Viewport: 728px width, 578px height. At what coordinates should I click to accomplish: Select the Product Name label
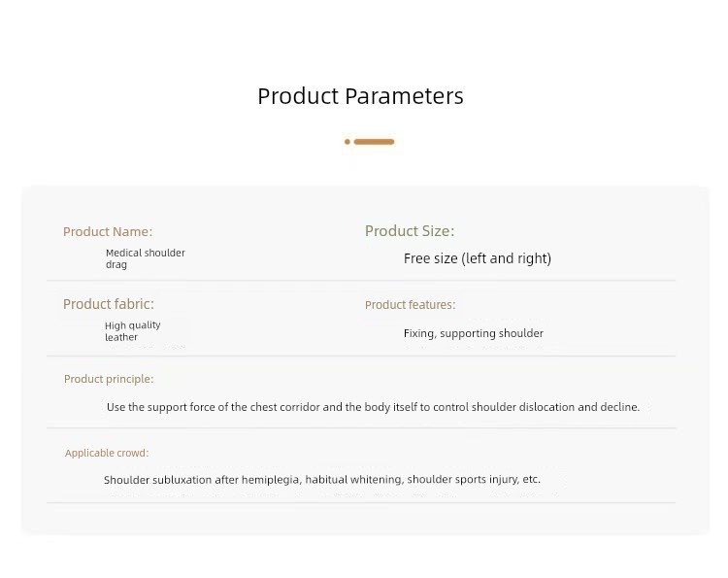(x=108, y=231)
